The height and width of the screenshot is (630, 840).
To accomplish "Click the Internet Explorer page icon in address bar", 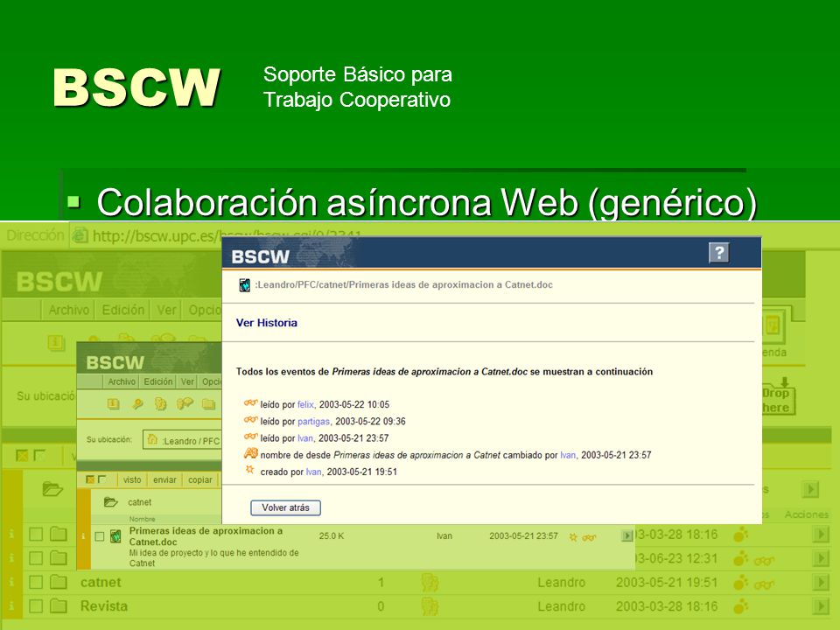I will [x=80, y=235].
